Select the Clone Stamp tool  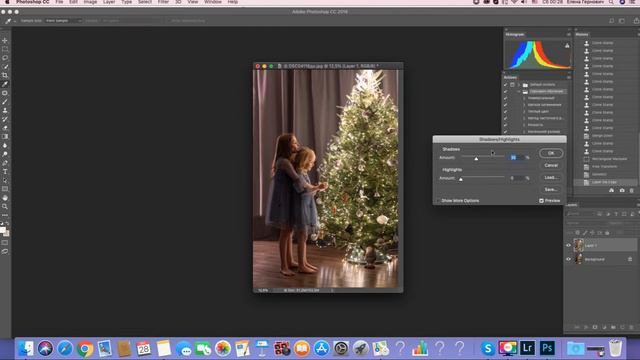point(5,110)
